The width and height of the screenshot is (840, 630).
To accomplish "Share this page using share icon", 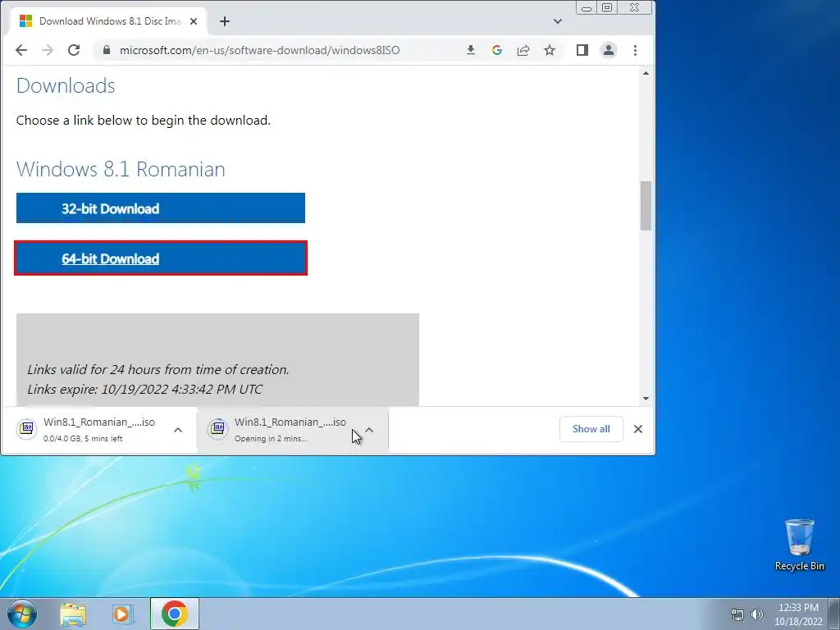I will pos(523,50).
